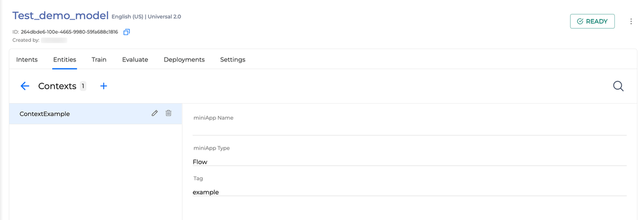Go to the Evaluate tab

click(135, 60)
